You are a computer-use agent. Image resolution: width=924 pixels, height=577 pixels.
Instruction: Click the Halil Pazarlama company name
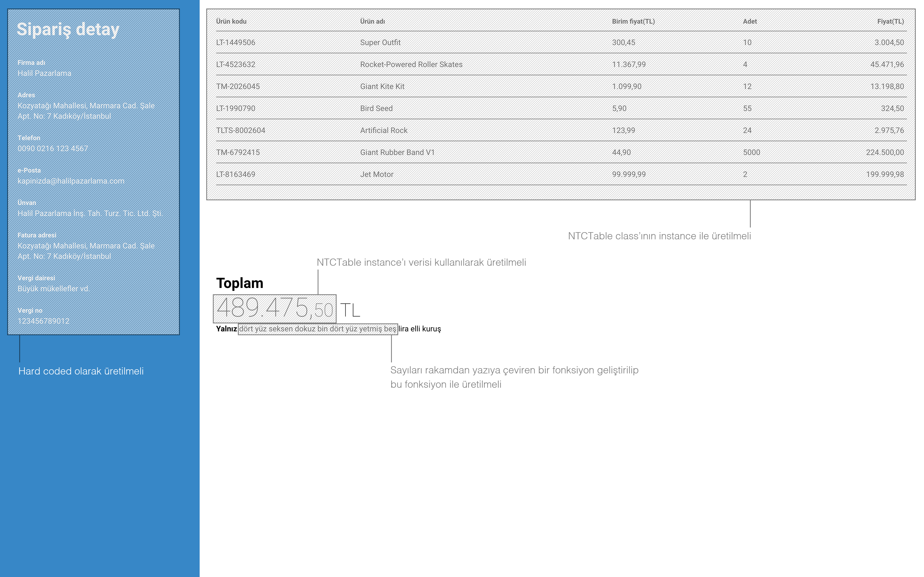pyautogui.click(x=44, y=73)
